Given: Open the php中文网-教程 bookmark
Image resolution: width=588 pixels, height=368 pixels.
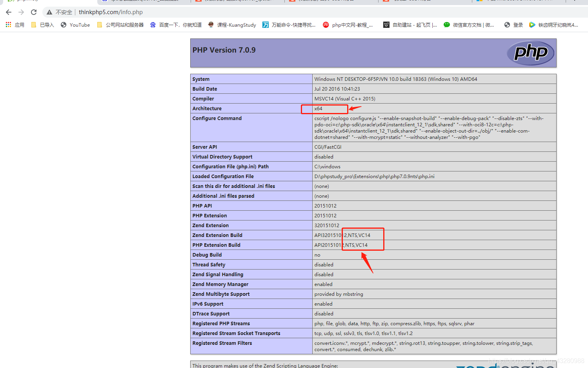Looking at the screenshot, I should point(348,25).
